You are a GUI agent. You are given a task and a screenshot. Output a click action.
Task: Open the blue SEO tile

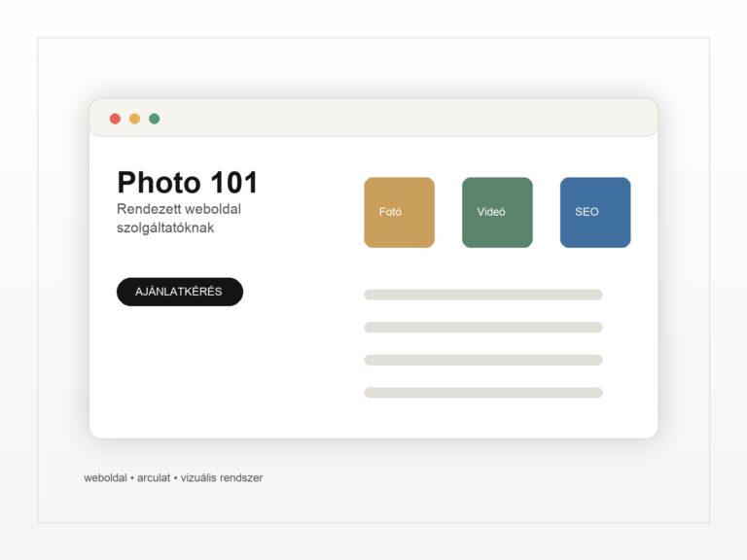coord(595,212)
